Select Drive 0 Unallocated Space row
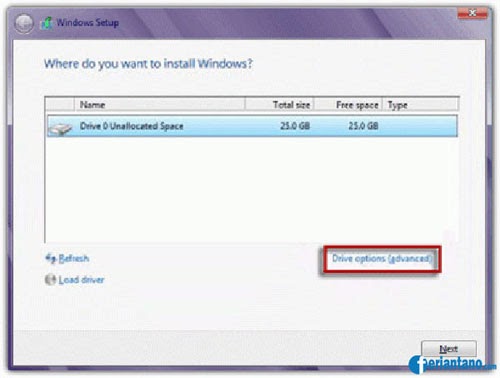Image resolution: width=500 pixels, height=378 pixels. (x=252, y=126)
